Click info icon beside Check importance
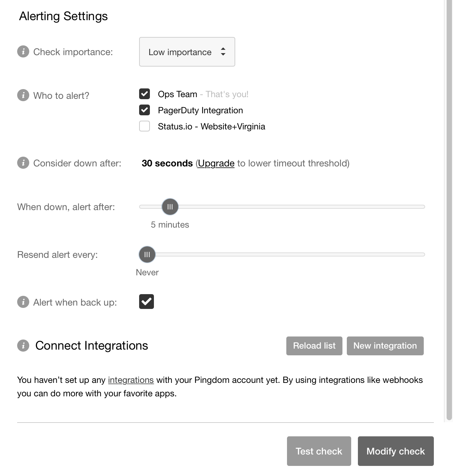 tap(23, 52)
